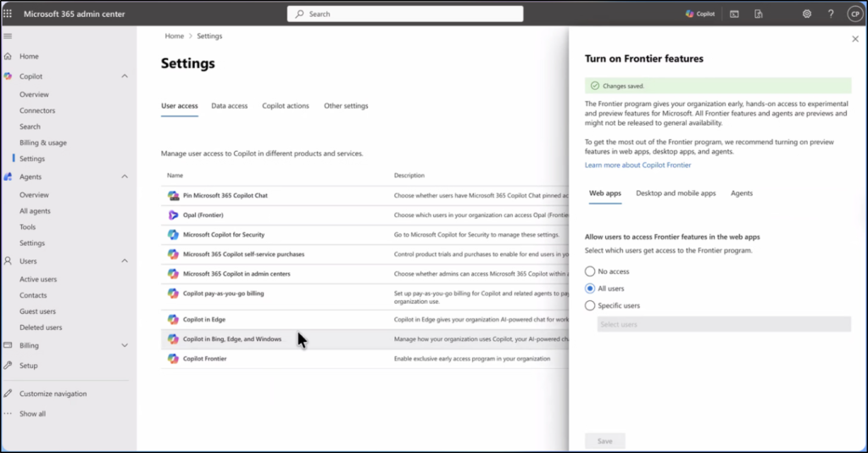Click the Setup wrench icon
The height and width of the screenshot is (453, 868).
coord(8,365)
